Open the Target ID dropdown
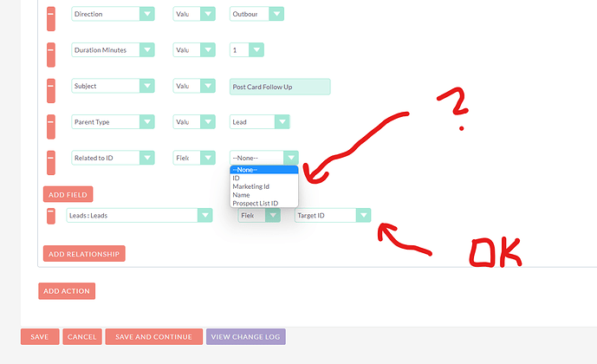Image resolution: width=597 pixels, height=364 pixels. point(333,216)
